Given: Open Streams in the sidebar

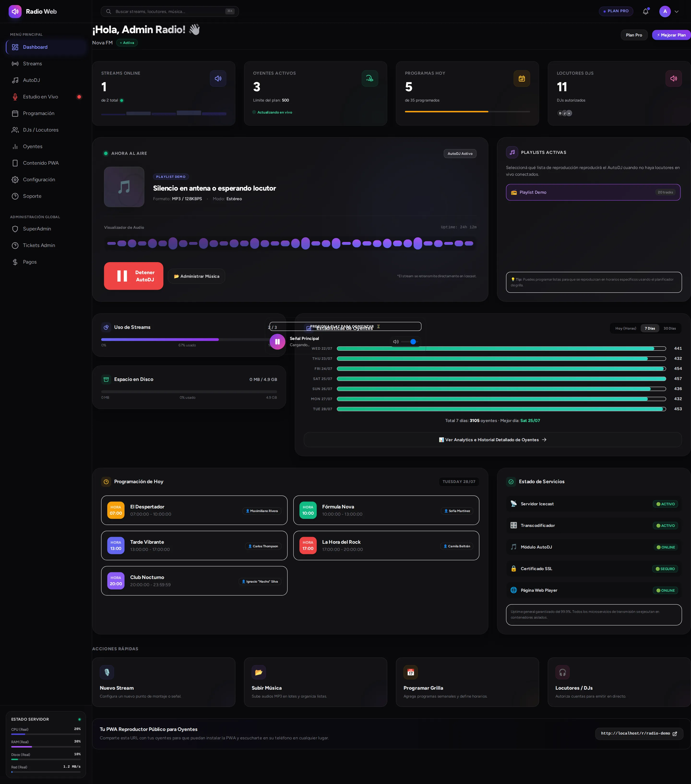Looking at the screenshot, I should [46, 64].
